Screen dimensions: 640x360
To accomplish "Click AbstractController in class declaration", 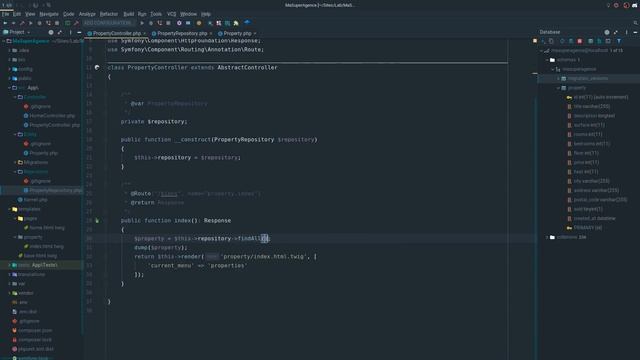I will (247, 67).
